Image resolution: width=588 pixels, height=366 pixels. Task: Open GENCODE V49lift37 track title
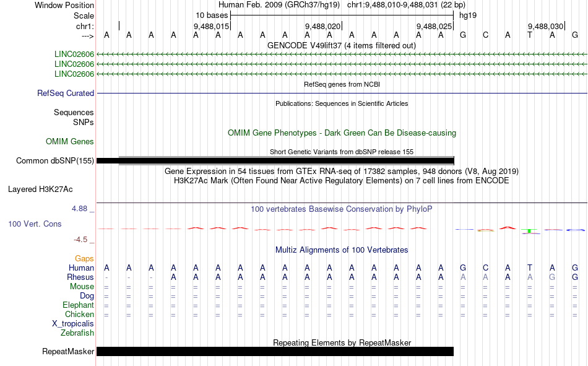(x=341, y=45)
